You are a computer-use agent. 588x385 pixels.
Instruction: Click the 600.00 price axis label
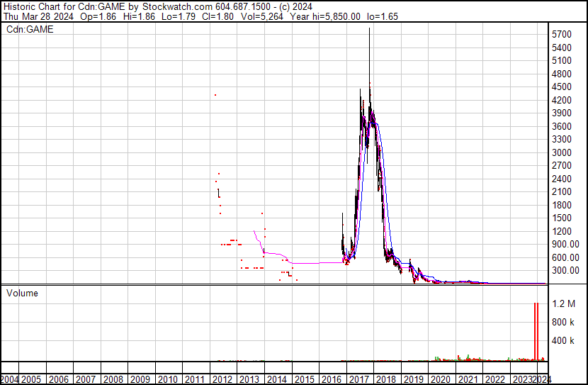pos(565,258)
